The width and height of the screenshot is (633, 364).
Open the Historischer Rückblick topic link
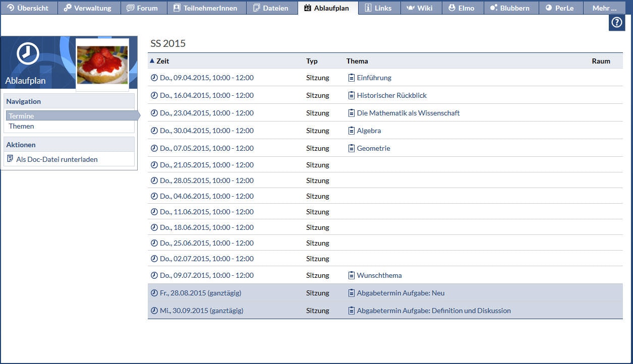click(x=391, y=95)
